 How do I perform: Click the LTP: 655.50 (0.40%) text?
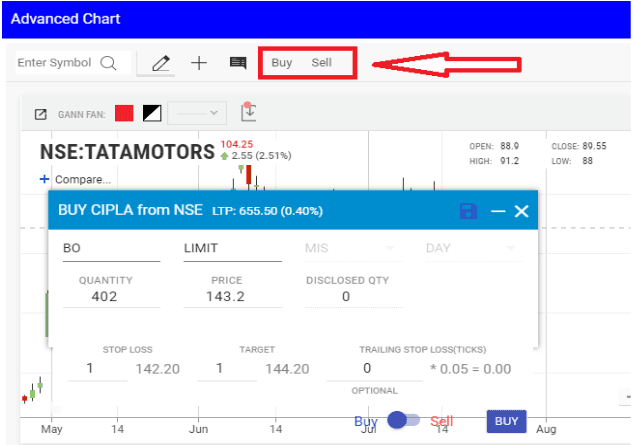pos(267,211)
